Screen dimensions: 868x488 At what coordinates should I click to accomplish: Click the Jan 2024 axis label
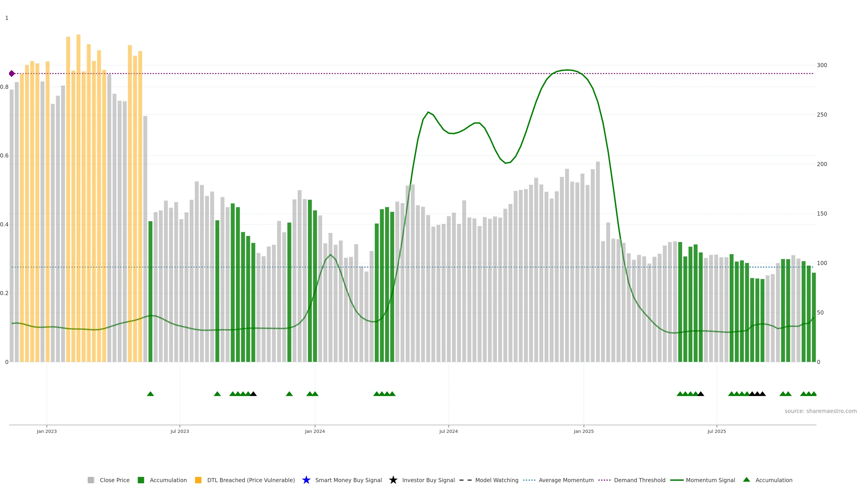[315, 431]
